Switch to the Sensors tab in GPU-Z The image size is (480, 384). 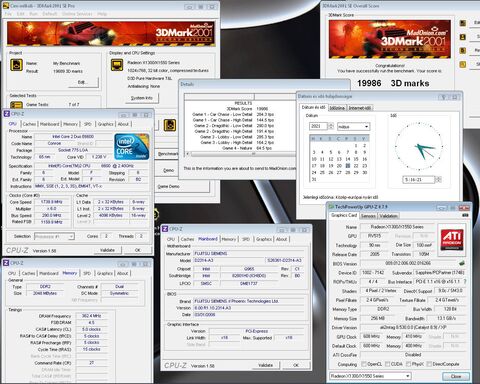coord(368,216)
